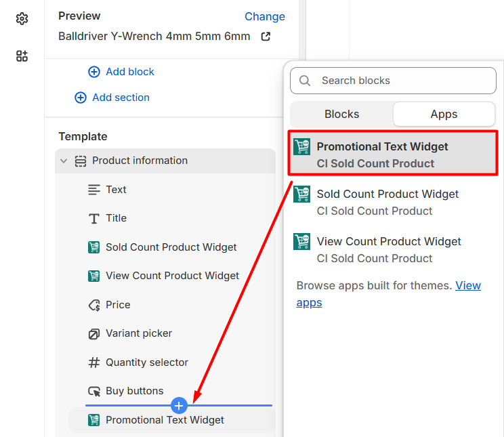504x437 pixels.
Task: Select the Buy buttons block
Action: pyautogui.click(x=134, y=391)
